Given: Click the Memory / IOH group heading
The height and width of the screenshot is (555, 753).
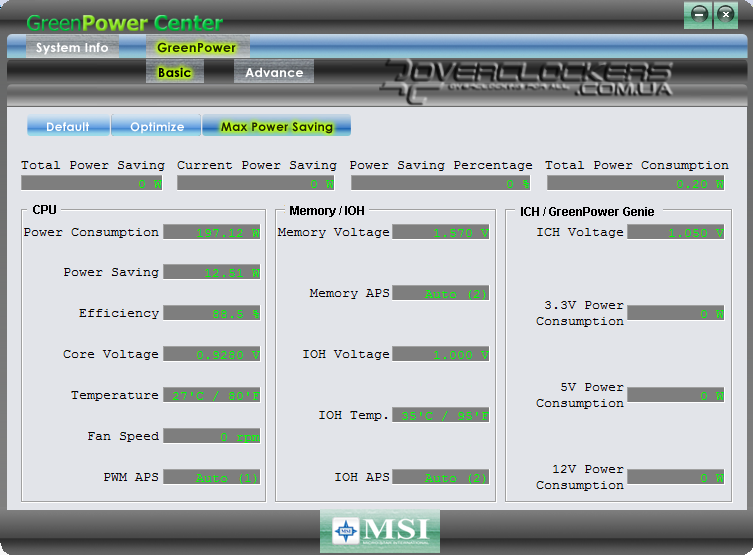Looking at the screenshot, I should point(327,211).
